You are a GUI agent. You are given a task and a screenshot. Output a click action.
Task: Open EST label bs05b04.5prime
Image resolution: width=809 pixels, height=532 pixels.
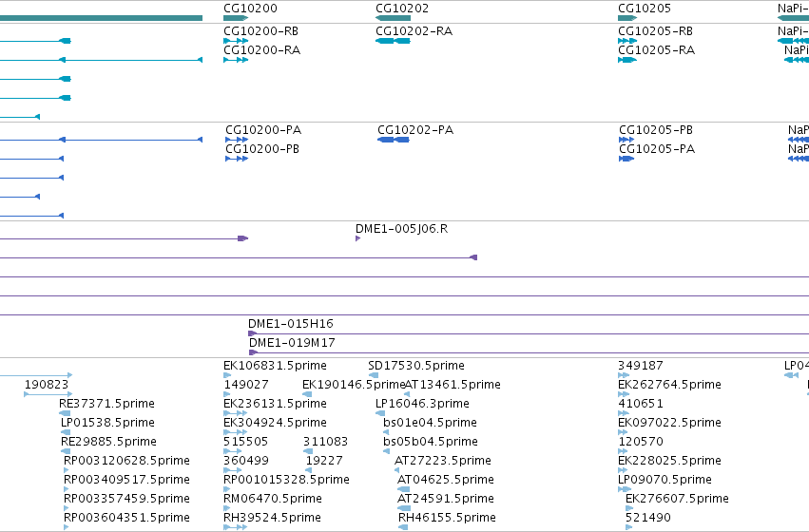click(431, 442)
